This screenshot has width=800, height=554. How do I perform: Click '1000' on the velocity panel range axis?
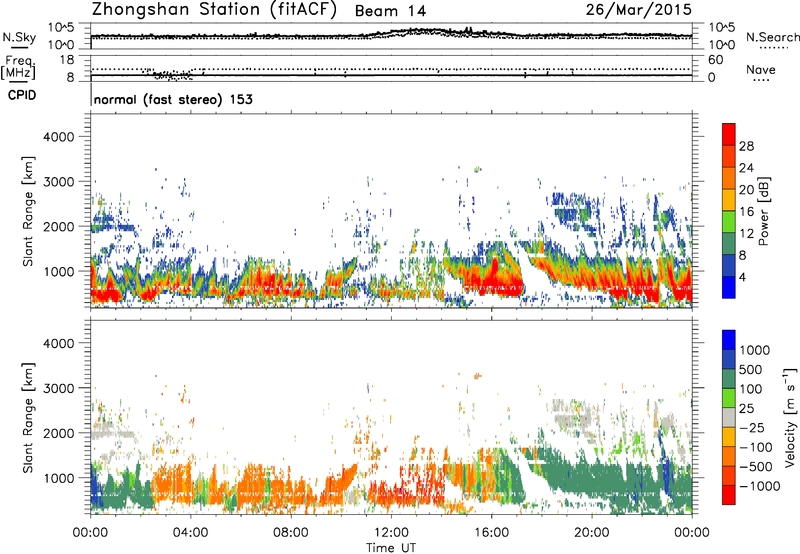pos(59,478)
